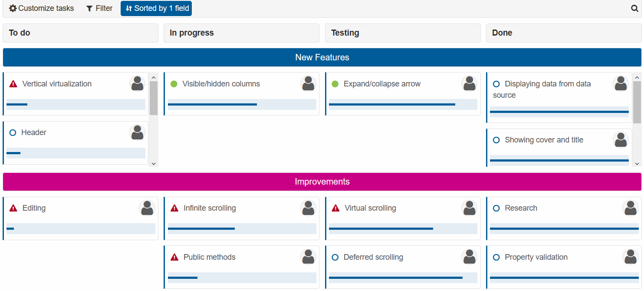Open Customize tasks settings
644x291 pixels.
42,8
